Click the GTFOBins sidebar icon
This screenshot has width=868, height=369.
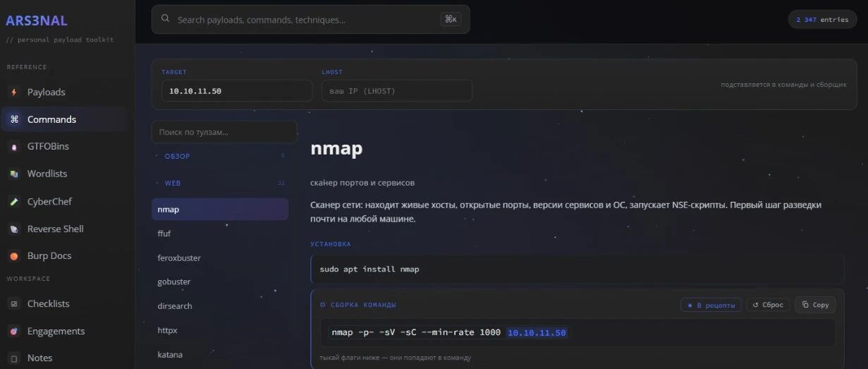pos(14,147)
